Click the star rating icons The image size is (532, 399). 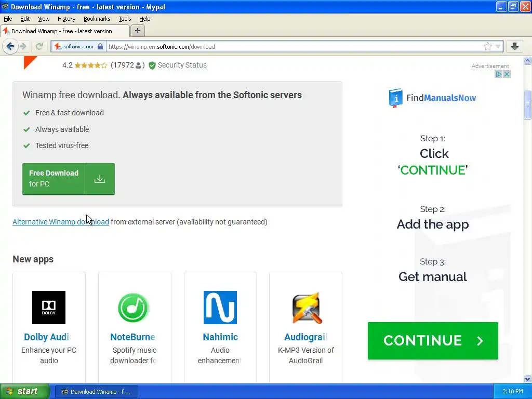(x=90, y=65)
